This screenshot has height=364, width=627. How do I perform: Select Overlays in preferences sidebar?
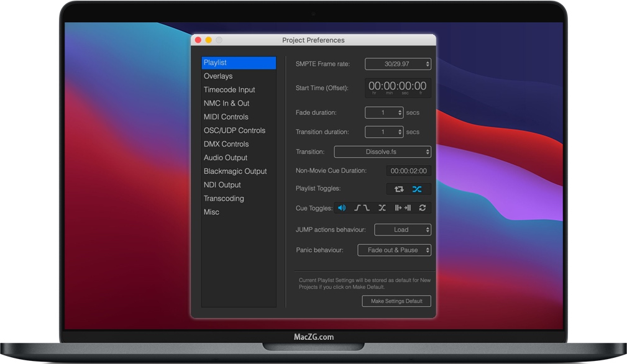click(x=218, y=76)
